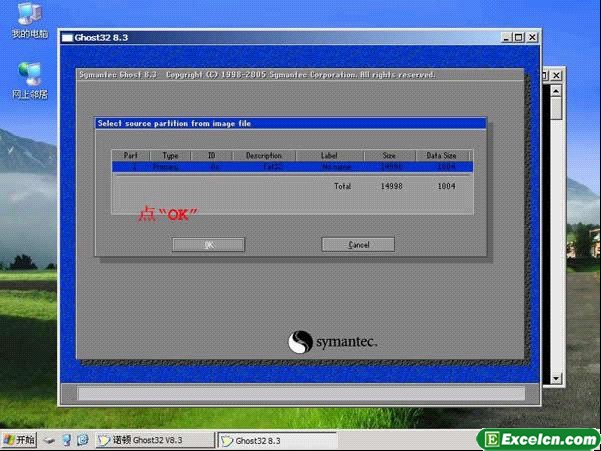Minimize the Ghost32 8.3 window
This screenshot has width=601, height=451.
tap(506, 38)
